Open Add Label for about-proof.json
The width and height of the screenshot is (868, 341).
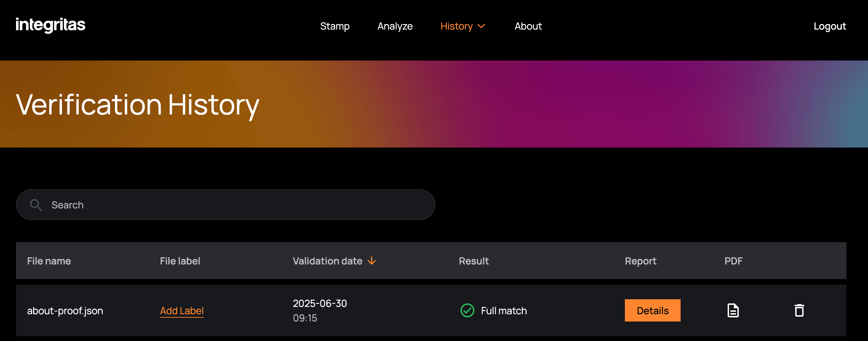[x=181, y=311]
